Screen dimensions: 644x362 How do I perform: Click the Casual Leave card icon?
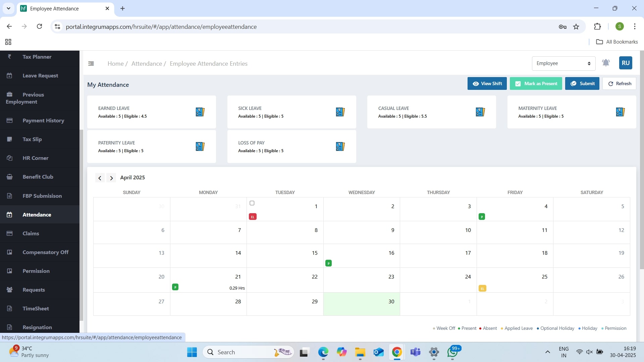[x=480, y=112]
